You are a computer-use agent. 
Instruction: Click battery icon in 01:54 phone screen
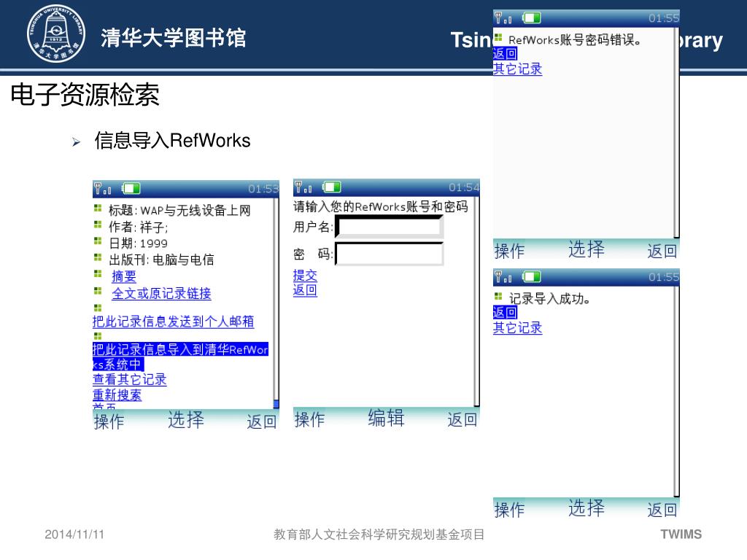coord(332,187)
